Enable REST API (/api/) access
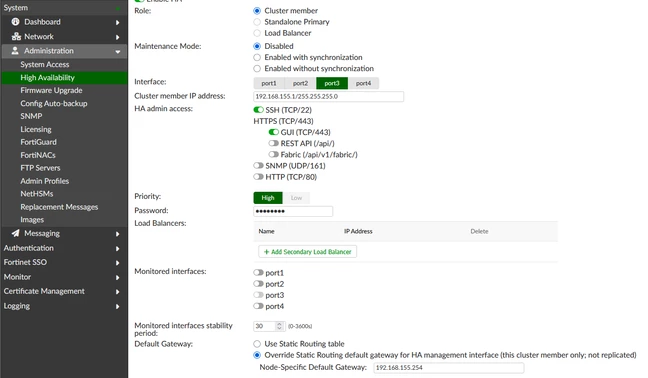 [x=274, y=143]
